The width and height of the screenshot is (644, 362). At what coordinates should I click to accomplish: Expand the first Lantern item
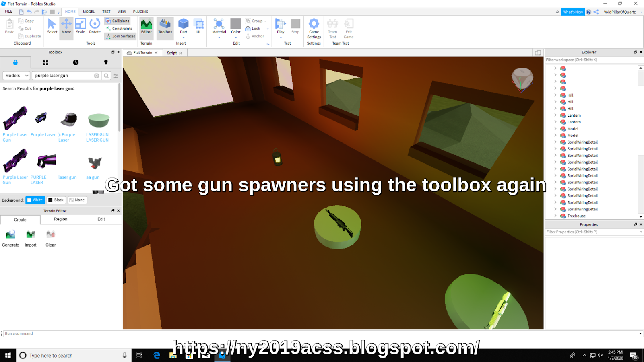[555, 115]
